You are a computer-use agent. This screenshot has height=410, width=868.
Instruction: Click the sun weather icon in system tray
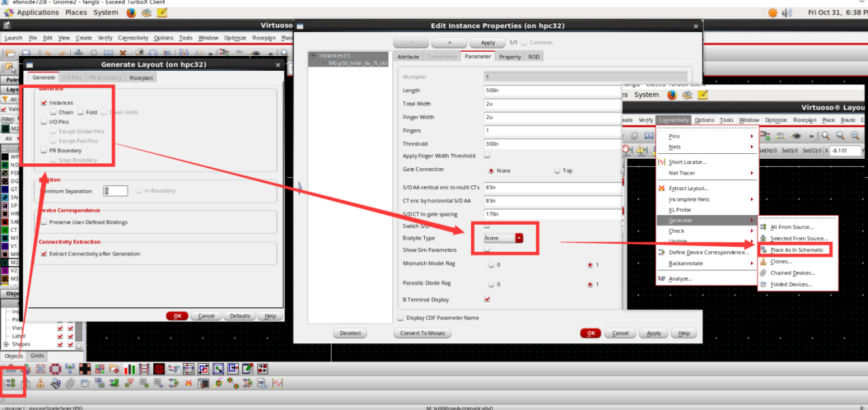(x=772, y=12)
